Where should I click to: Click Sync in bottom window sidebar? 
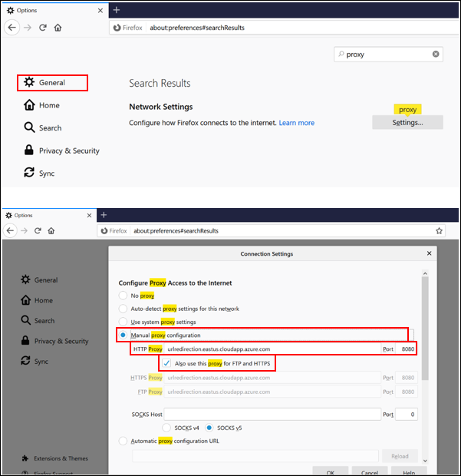pos(35,362)
